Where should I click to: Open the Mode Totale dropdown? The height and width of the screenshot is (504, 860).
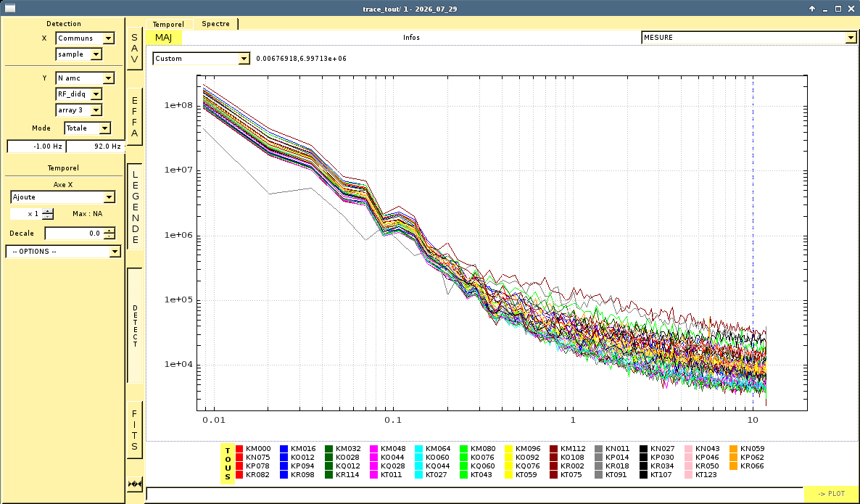[x=87, y=128]
